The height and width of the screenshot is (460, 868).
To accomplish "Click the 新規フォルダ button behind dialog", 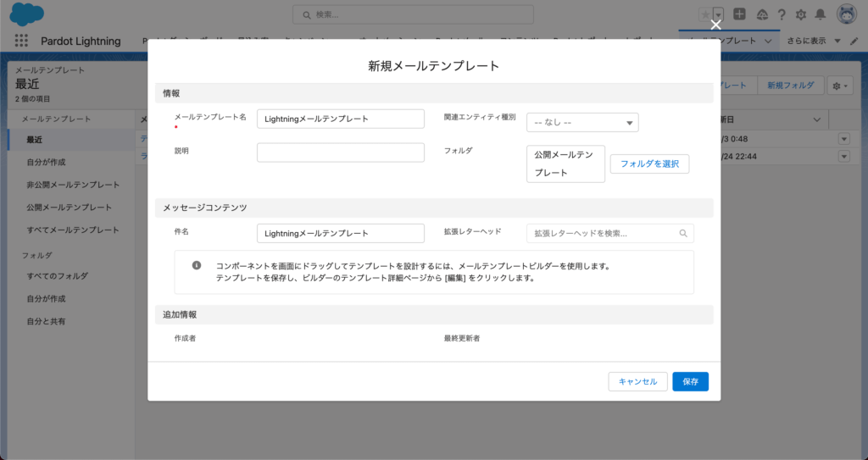I will click(x=791, y=86).
